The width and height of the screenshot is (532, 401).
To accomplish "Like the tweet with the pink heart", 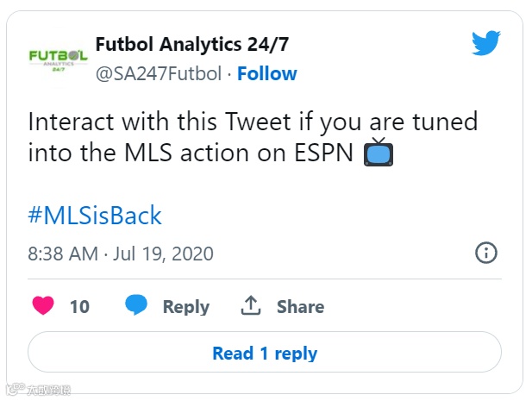I will tap(43, 305).
